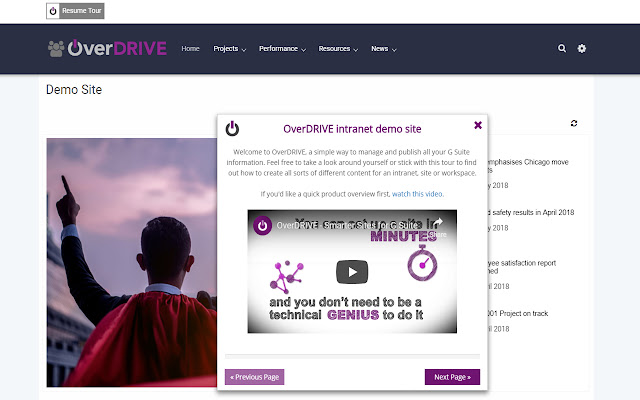Click 'OverDRIVE intranet demo site' dialog heading
The image size is (640, 400).
(x=352, y=129)
